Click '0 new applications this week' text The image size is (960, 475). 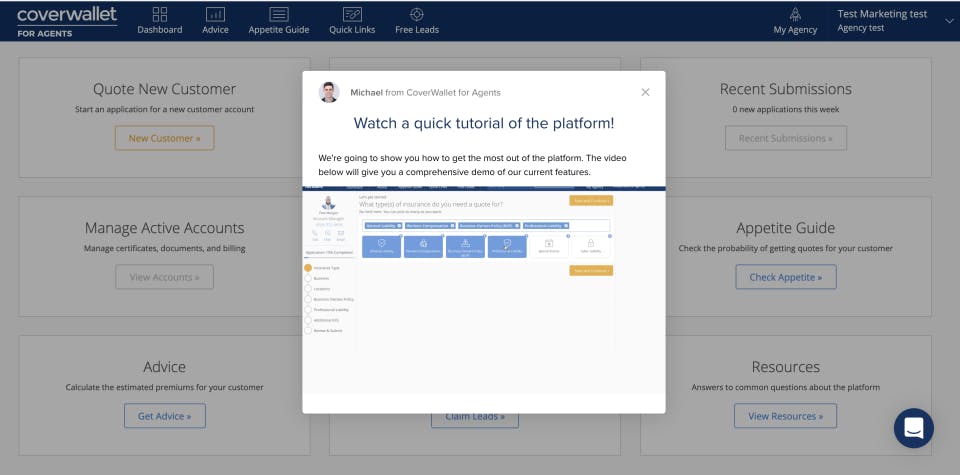(786, 110)
